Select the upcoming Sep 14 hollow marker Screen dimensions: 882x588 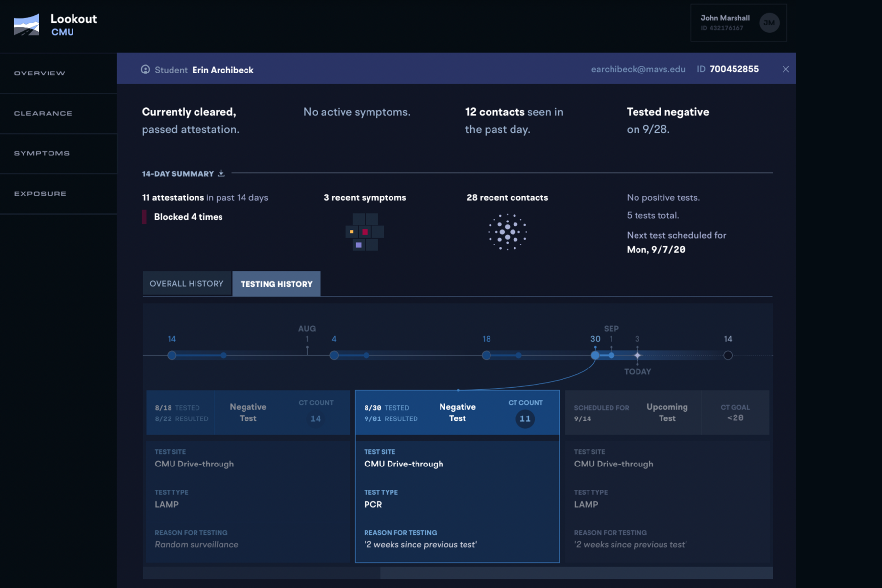pyautogui.click(x=728, y=355)
